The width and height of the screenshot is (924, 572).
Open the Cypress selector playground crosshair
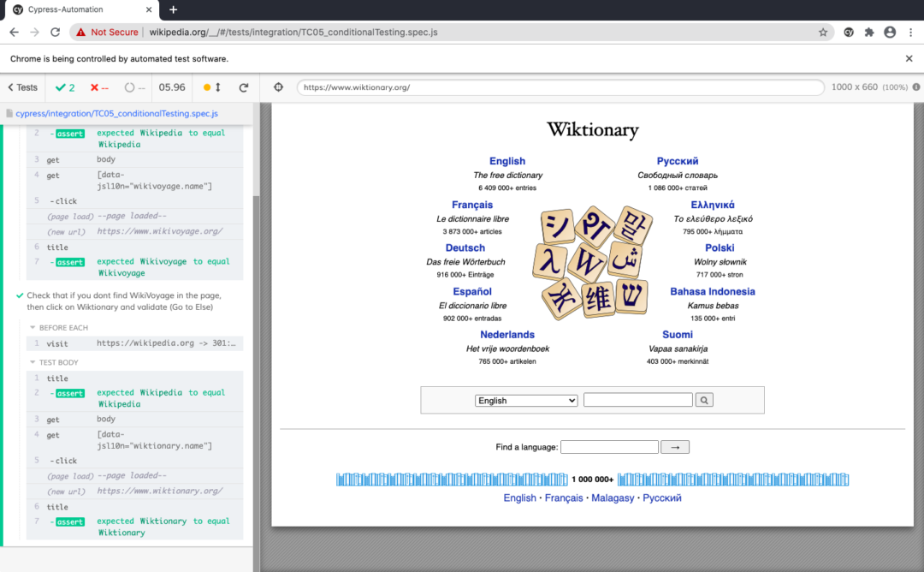pos(279,87)
